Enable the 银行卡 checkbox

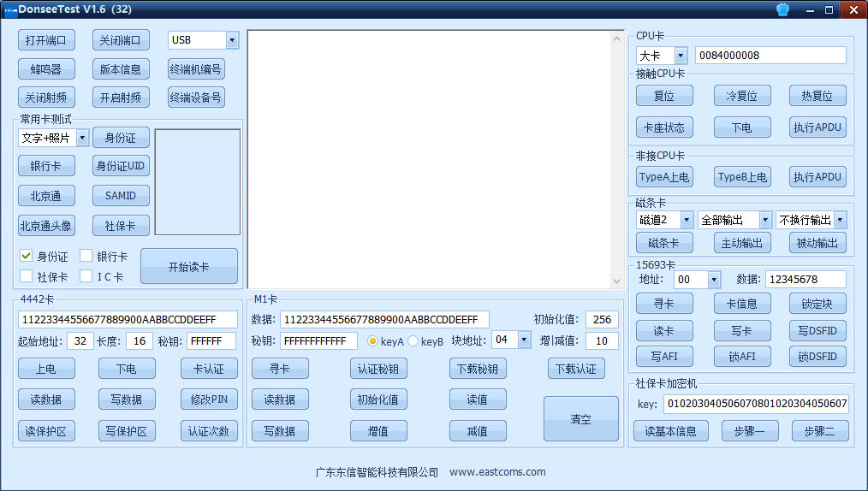click(86, 256)
